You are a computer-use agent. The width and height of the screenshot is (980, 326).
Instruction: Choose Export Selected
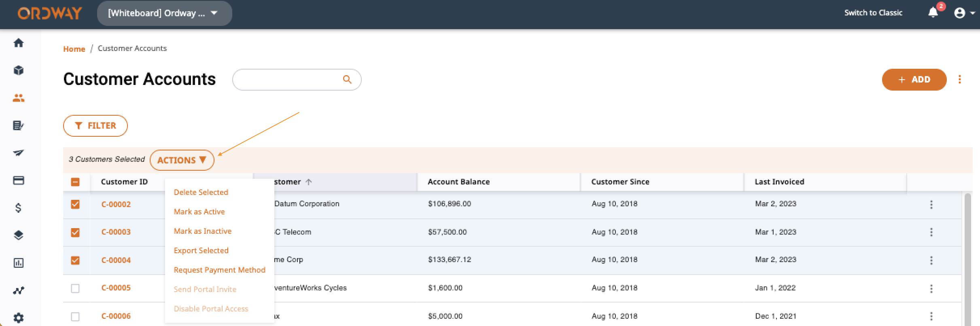point(201,250)
